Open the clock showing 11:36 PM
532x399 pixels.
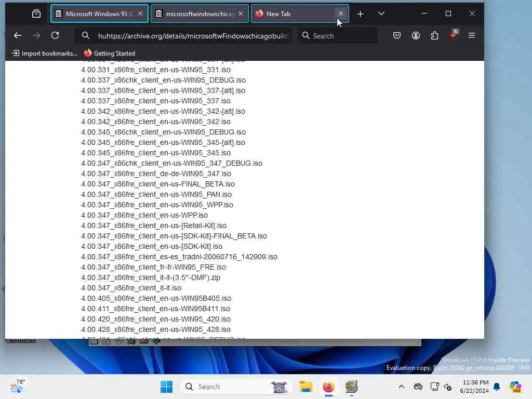(474, 387)
